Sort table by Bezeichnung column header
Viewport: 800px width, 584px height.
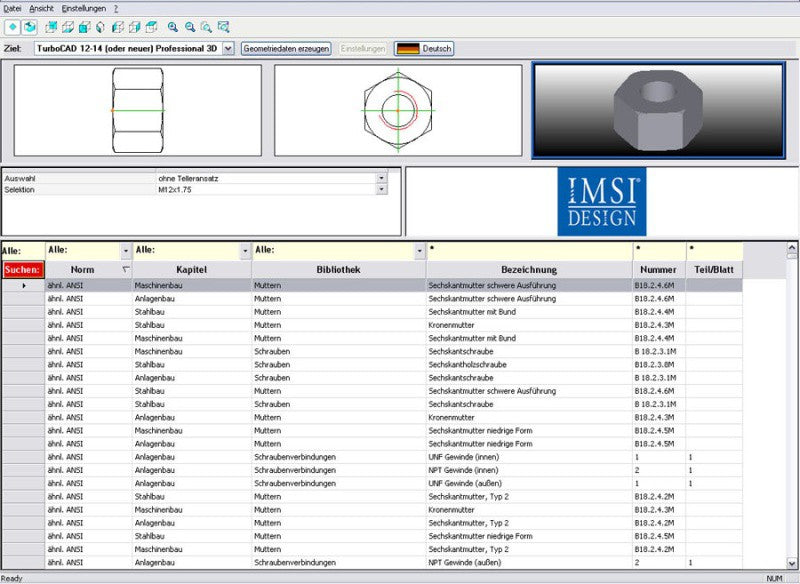coord(529,270)
